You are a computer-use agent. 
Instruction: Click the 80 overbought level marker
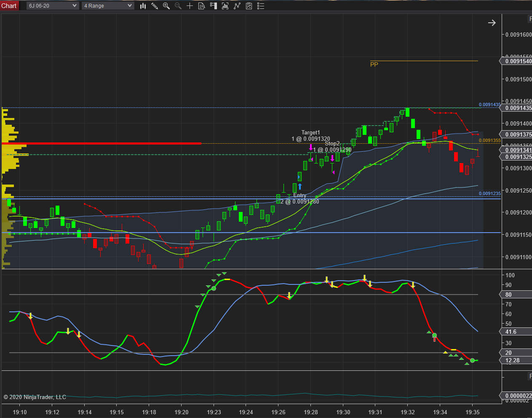[517, 295]
